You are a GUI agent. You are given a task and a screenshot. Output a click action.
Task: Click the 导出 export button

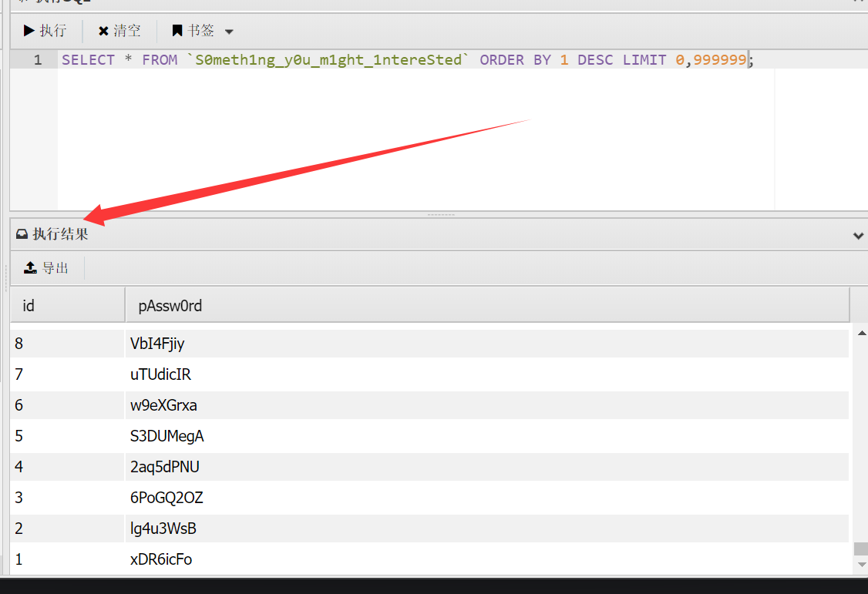[x=47, y=267]
